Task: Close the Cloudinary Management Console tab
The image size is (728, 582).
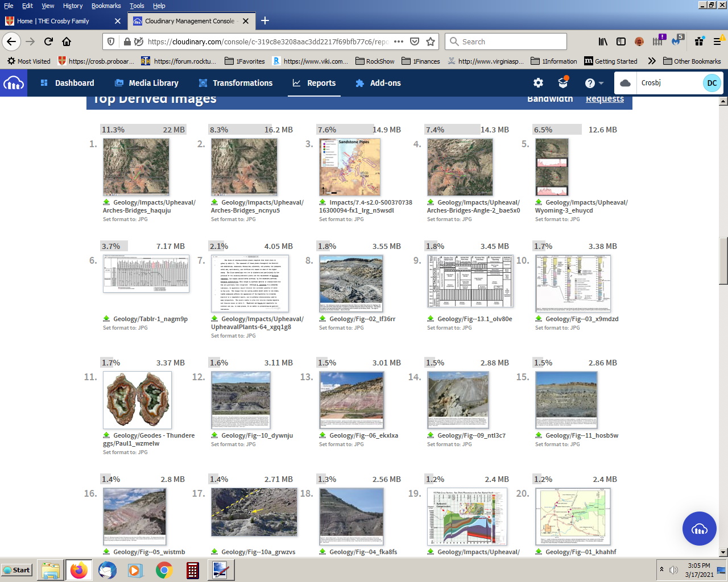Action: click(x=246, y=21)
